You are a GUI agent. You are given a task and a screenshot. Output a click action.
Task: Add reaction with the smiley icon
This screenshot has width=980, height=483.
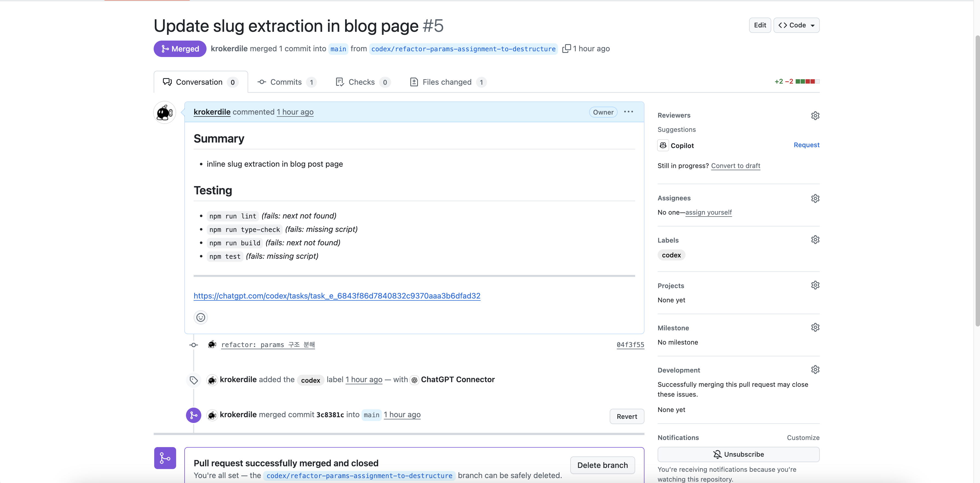point(200,317)
